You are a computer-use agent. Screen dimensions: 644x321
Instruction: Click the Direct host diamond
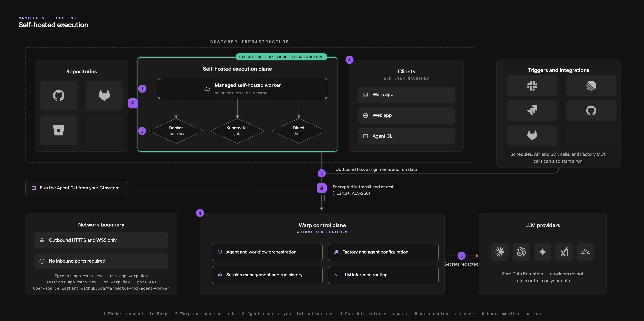299,131
